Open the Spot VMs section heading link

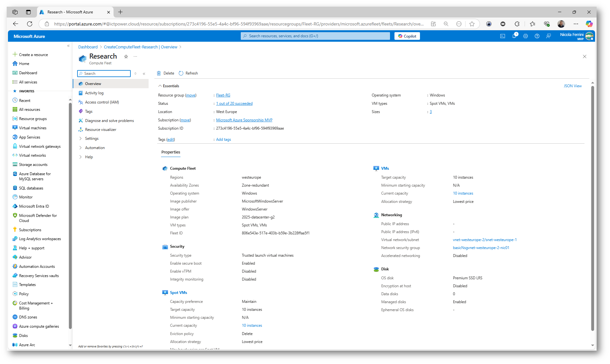pyautogui.click(x=178, y=293)
